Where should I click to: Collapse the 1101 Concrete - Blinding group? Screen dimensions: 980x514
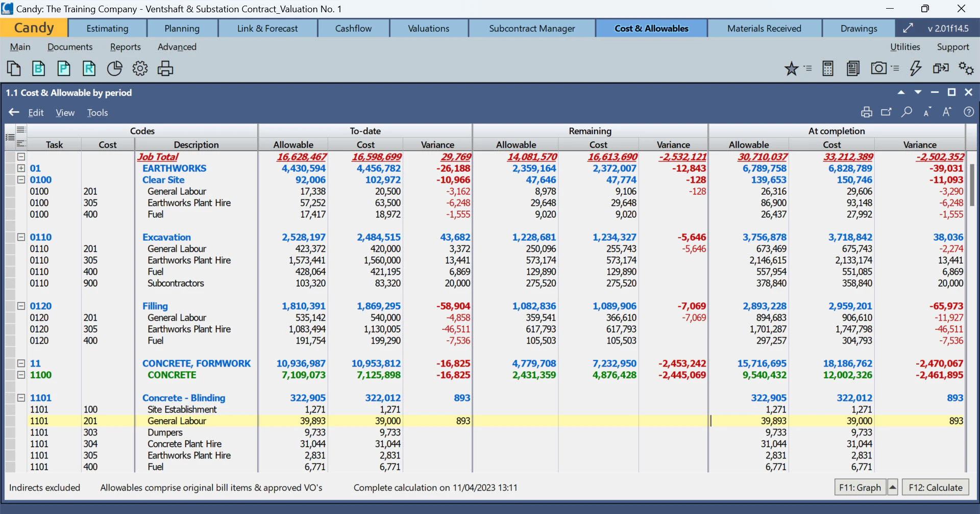[21, 398]
